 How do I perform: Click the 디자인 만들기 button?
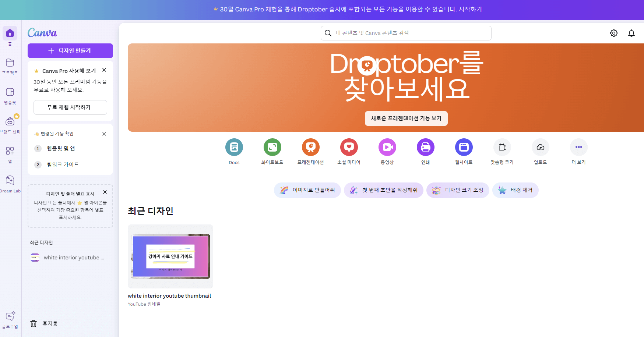click(70, 50)
